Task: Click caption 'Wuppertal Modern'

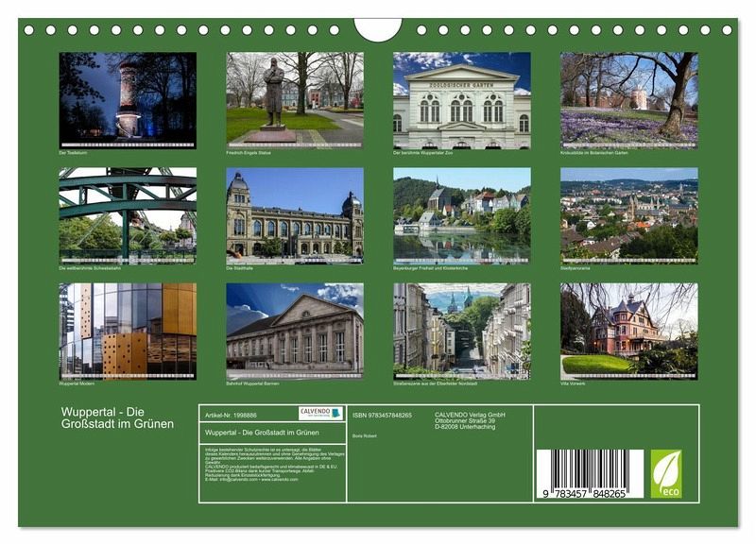Action: [77, 384]
